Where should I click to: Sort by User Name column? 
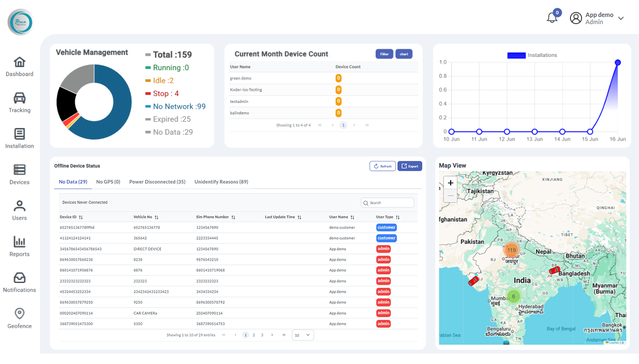(x=353, y=217)
